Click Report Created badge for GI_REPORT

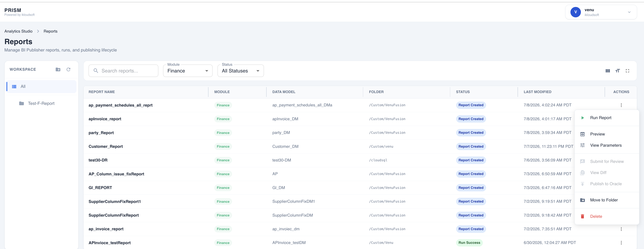[x=471, y=188]
